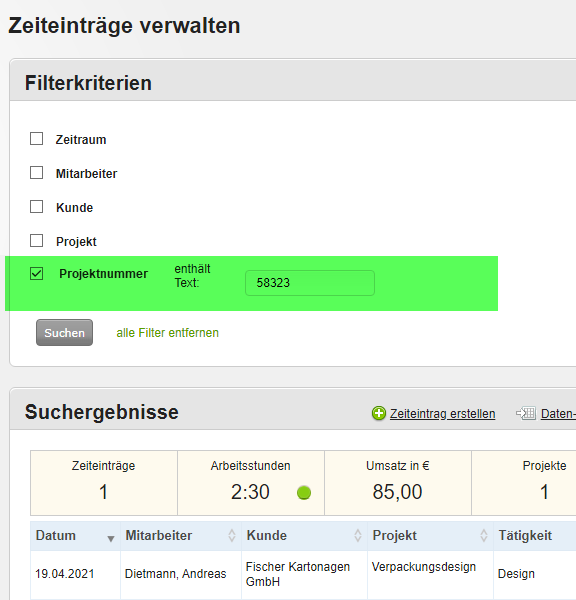Click the sort arrows in Projekt column
This screenshot has height=600, width=576.
pos(483,535)
